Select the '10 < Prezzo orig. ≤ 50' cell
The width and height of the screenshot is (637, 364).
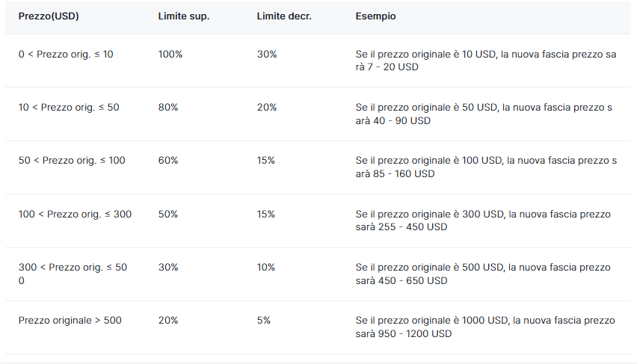coord(69,108)
